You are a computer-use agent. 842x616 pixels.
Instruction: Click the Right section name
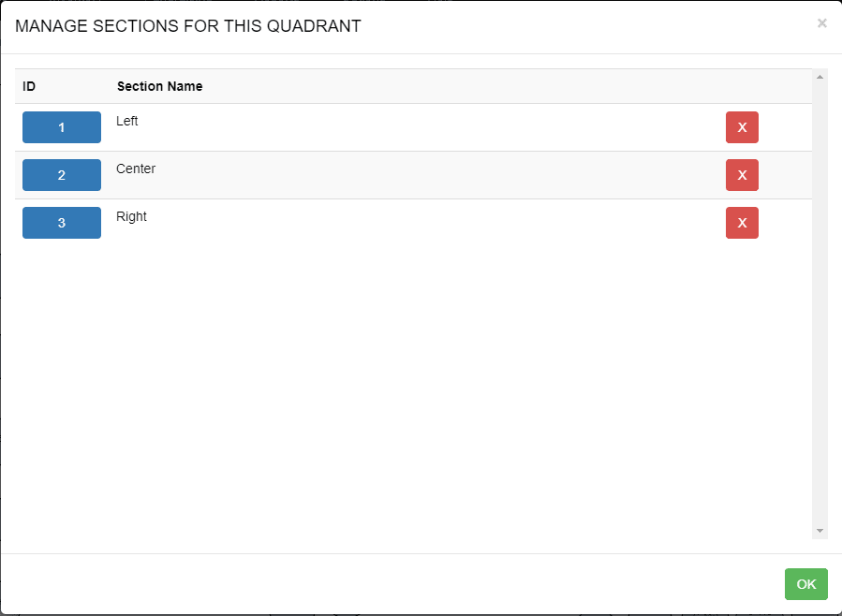pos(131,216)
